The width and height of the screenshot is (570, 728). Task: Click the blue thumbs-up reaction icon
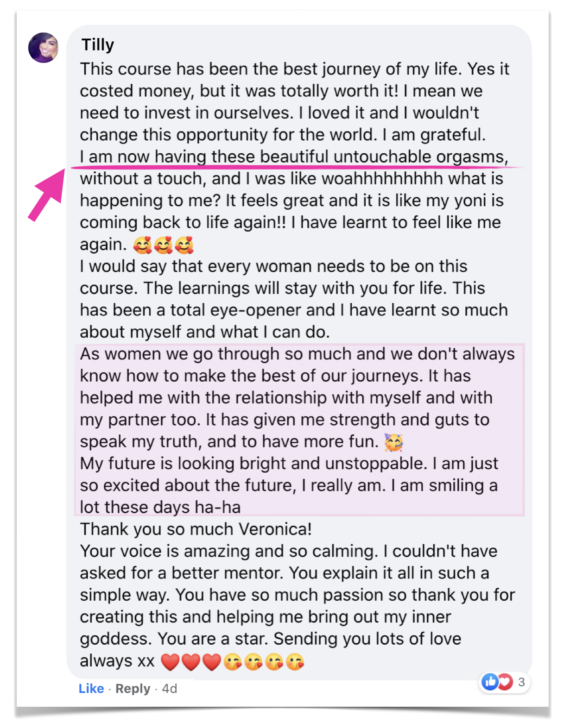coord(489,682)
